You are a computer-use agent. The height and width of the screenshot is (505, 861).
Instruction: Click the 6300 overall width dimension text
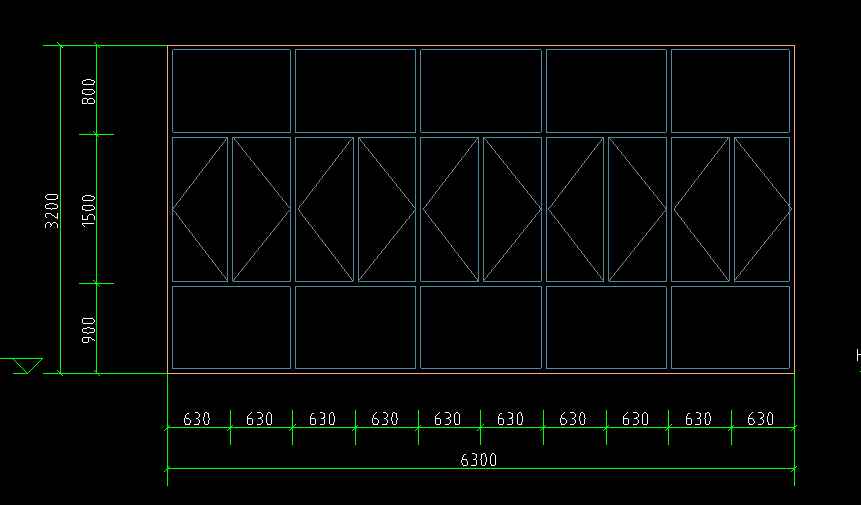click(478, 460)
